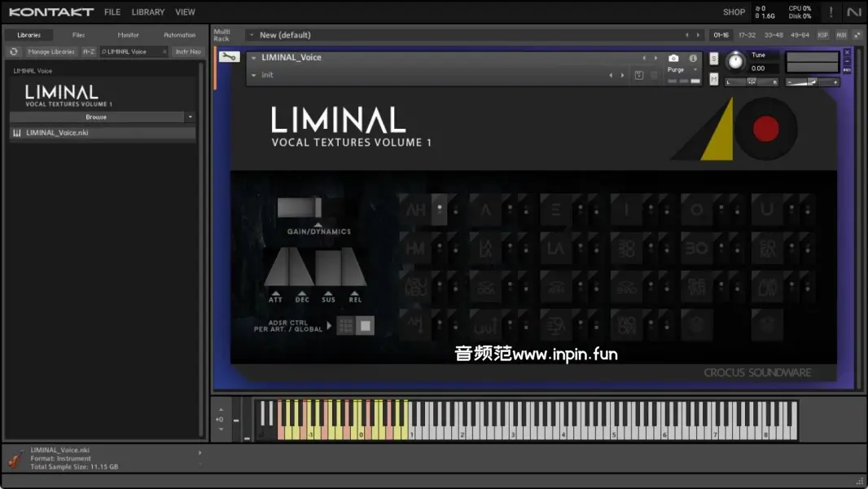The height and width of the screenshot is (489, 868).
Task: Show rack page 33-48
Action: coord(774,35)
